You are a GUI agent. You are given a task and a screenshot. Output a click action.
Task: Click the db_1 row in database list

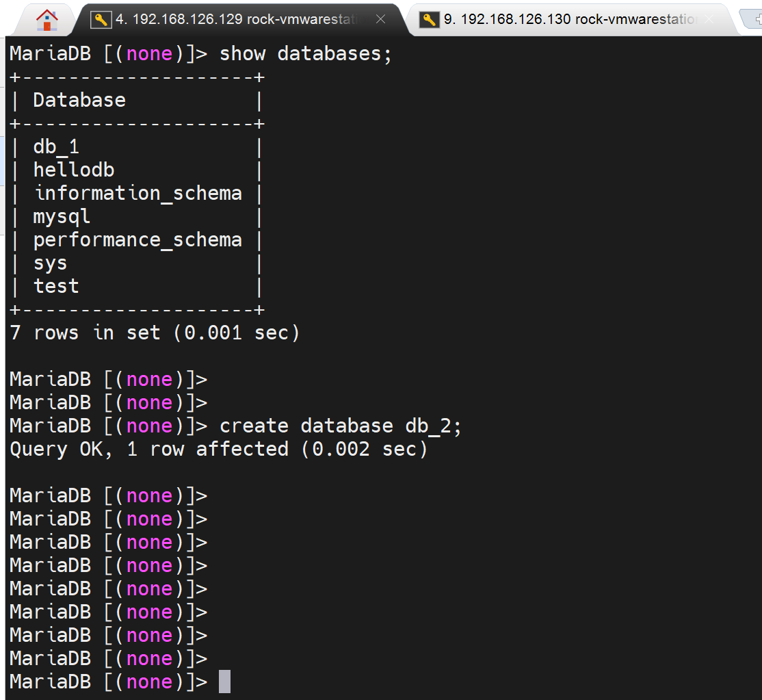56,147
